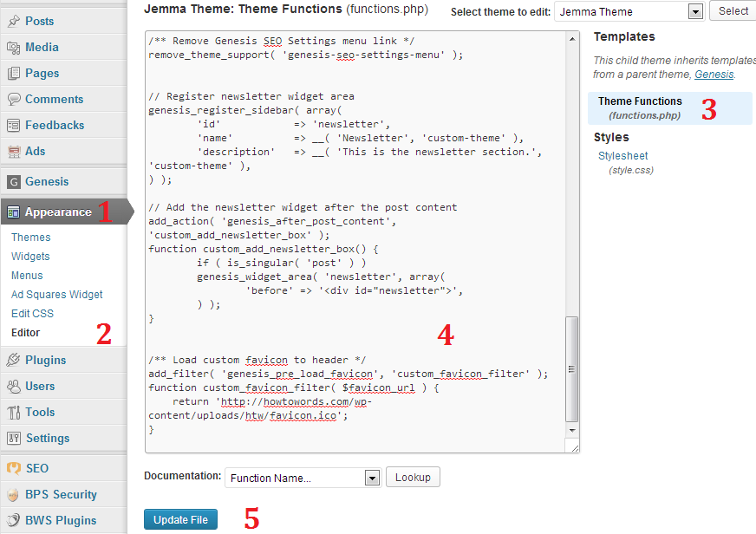The width and height of the screenshot is (756, 534).
Task: Open the Comments menu
Action: coord(54,100)
